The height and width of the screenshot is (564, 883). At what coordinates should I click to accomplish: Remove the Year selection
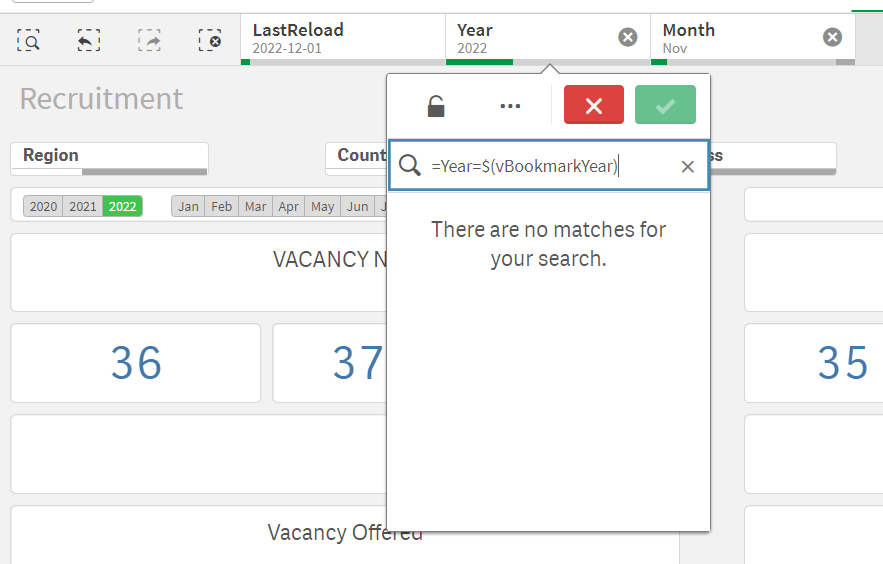628,37
